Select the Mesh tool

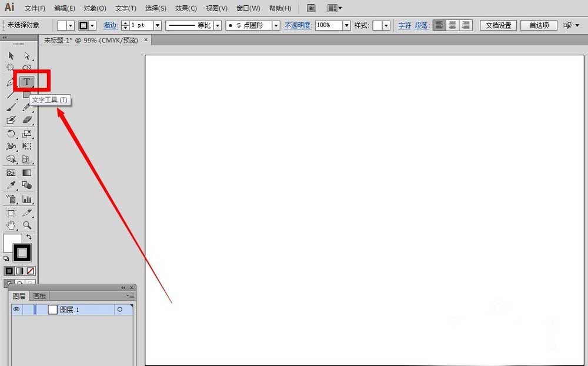click(11, 172)
